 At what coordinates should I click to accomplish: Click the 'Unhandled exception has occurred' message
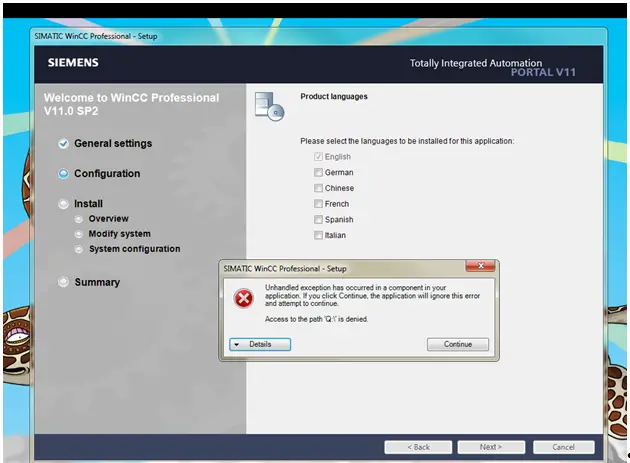pyautogui.click(x=372, y=295)
